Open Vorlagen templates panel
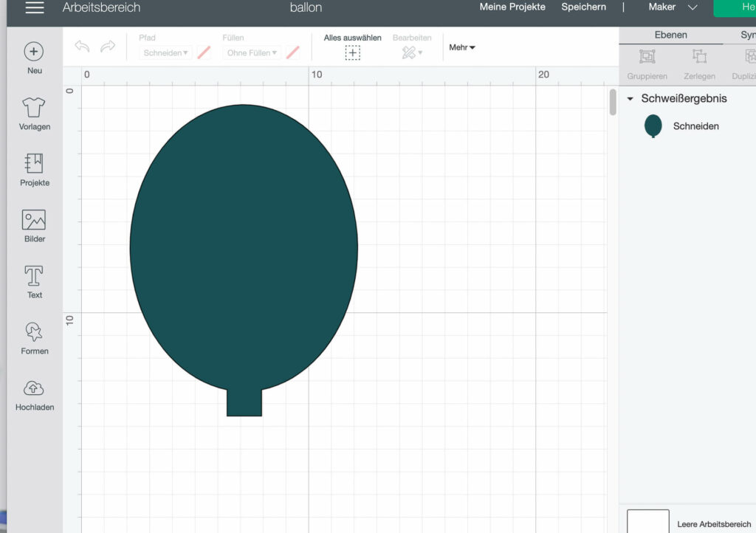 click(33, 113)
